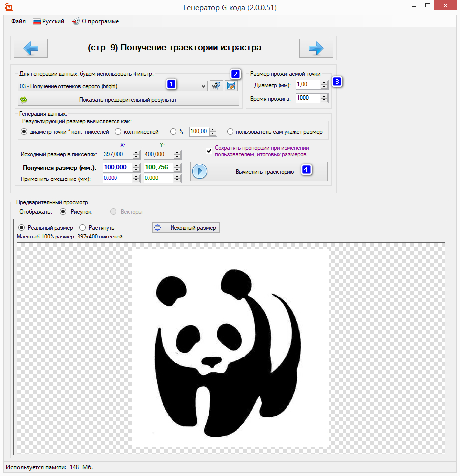Viewport: 460px width, 476px height.
Task: Open filter settings editor icon
Action: 231,86
